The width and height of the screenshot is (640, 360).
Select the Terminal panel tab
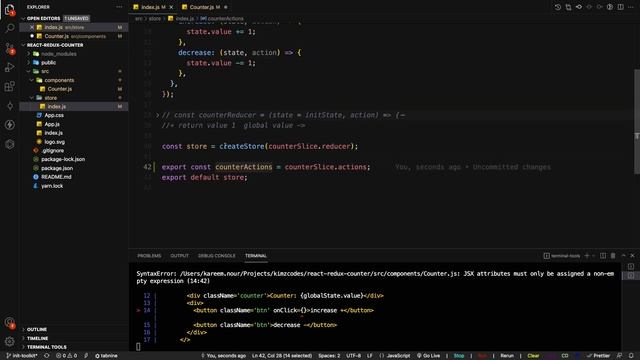(x=256, y=256)
